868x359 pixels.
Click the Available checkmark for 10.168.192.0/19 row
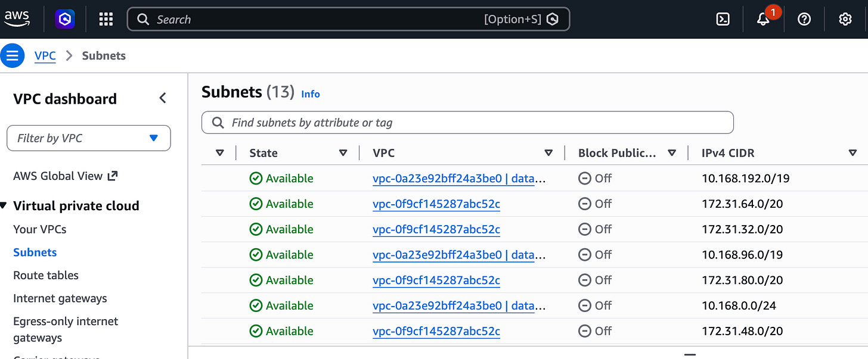[x=256, y=179]
